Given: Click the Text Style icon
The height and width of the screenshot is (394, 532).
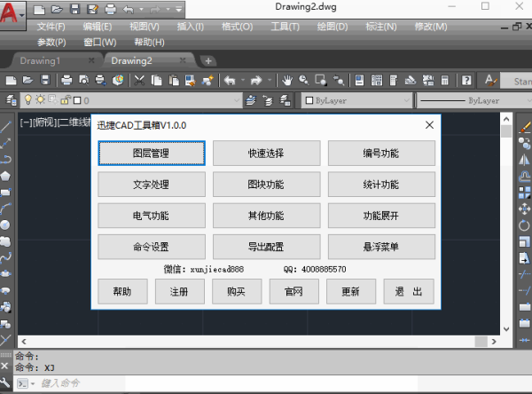Looking at the screenshot, I should pos(490,81).
